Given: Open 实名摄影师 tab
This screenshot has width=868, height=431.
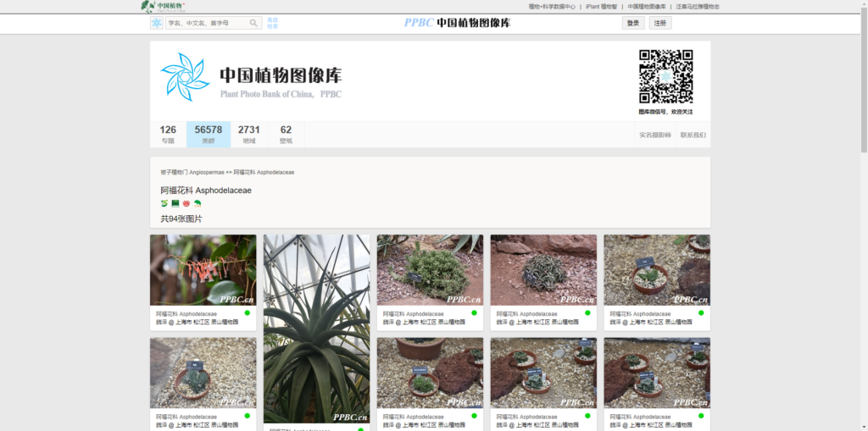Looking at the screenshot, I should tap(655, 135).
